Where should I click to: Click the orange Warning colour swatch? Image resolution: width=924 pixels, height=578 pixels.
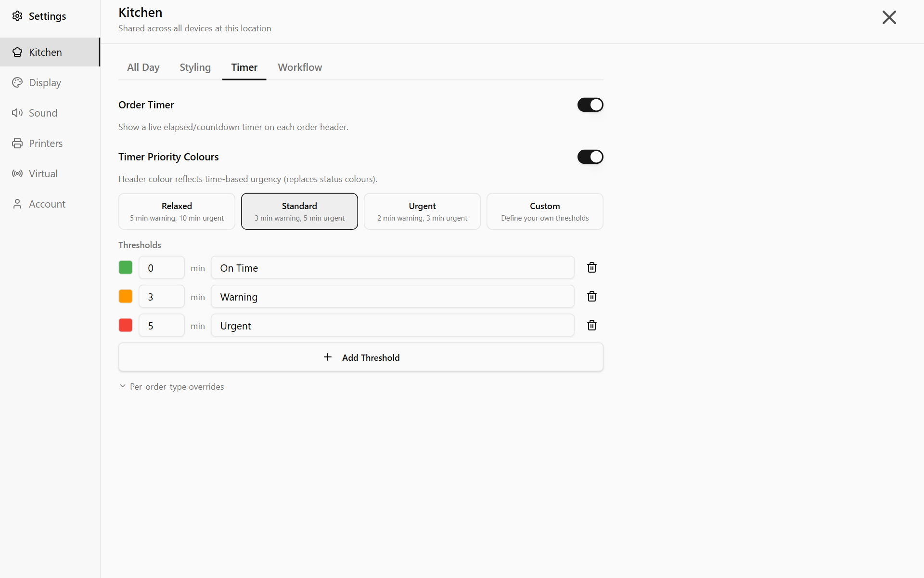126,296
